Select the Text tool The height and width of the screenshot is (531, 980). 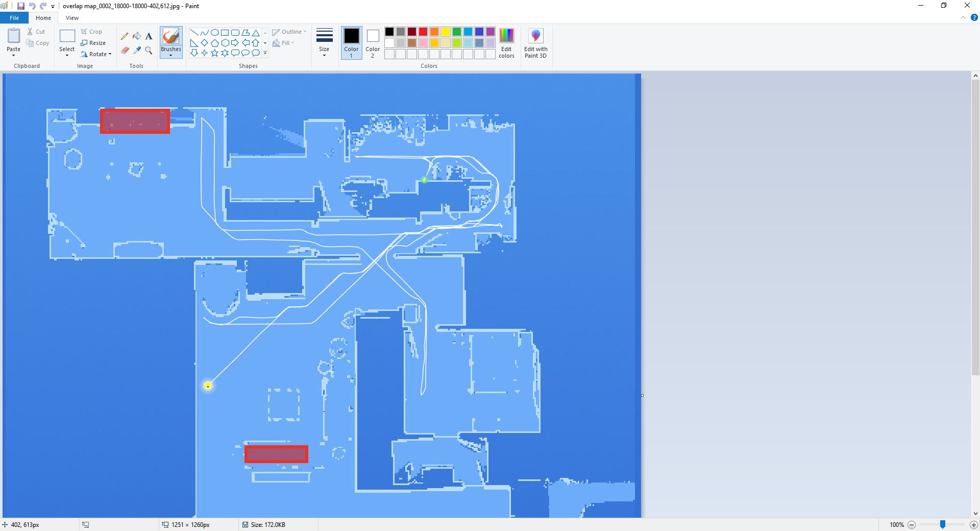tap(149, 36)
